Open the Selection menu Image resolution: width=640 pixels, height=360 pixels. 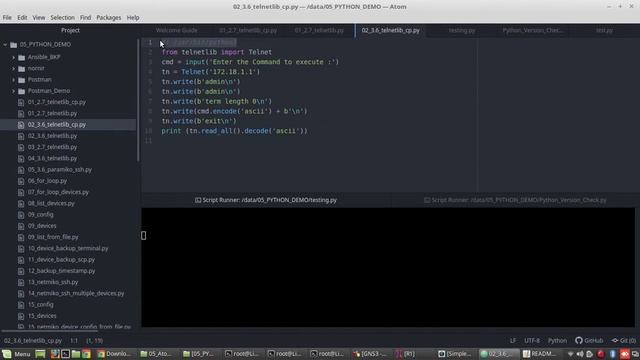point(62,18)
